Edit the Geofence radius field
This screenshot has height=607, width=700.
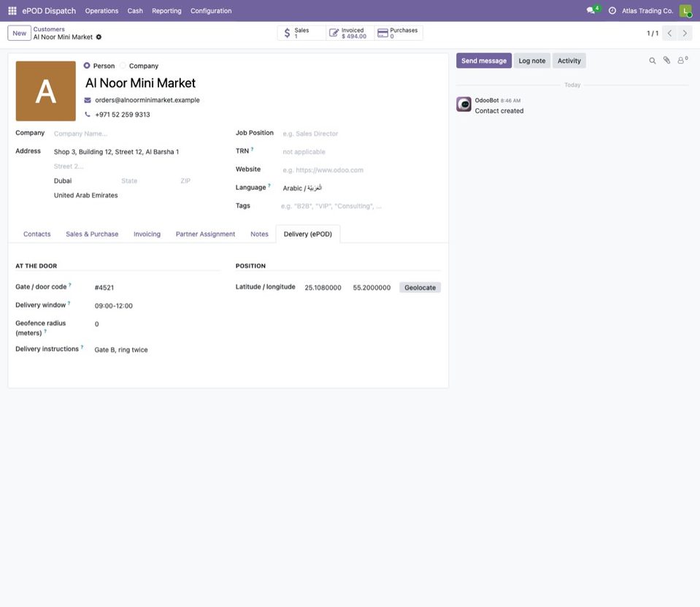[x=156, y=324]
